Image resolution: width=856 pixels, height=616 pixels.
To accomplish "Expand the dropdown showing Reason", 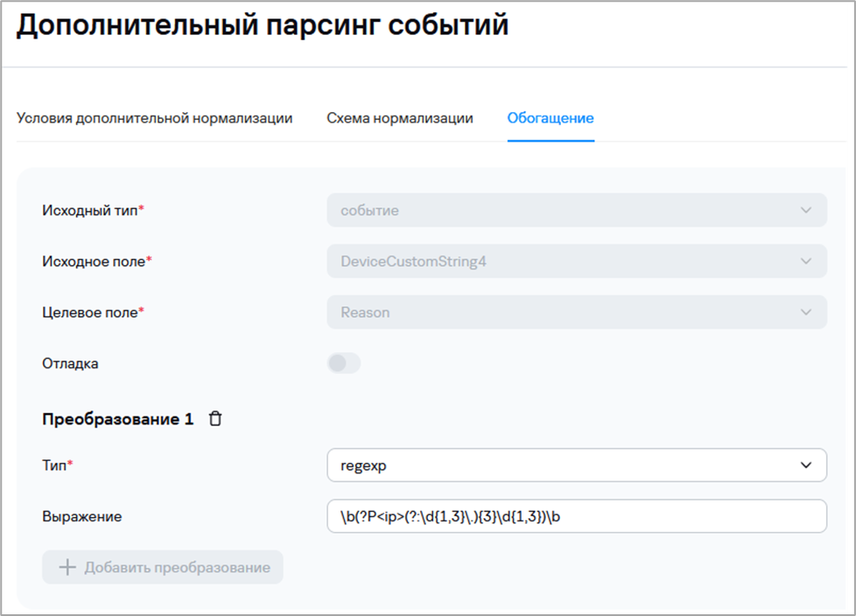I will [560, 312].
